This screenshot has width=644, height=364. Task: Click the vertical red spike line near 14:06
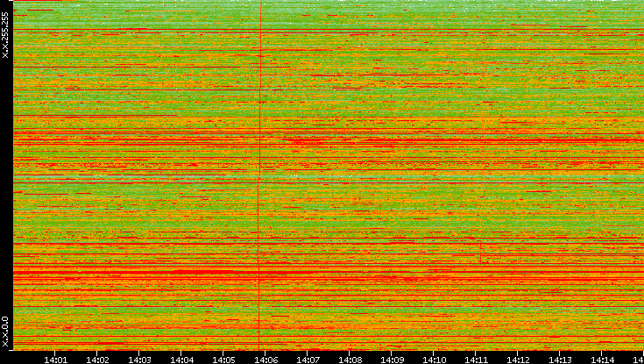point(259,175)
